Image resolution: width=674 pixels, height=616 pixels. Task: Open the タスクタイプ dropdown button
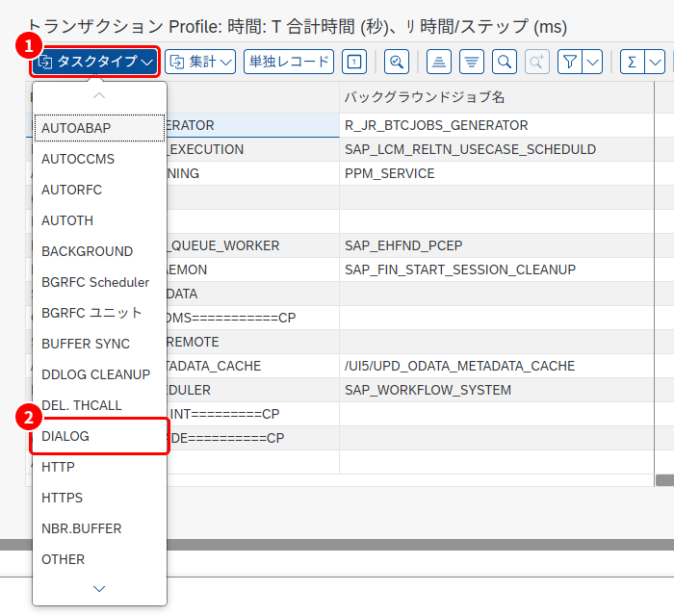click(95, 62)
